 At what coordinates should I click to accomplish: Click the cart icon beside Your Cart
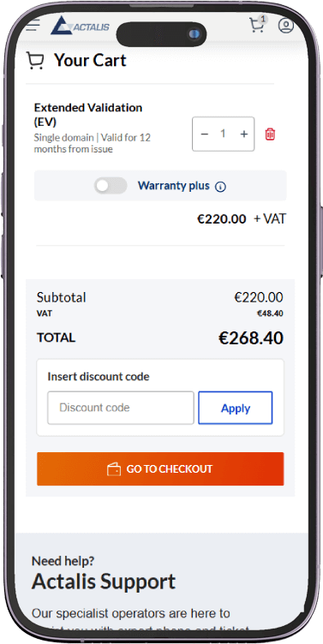35,60
